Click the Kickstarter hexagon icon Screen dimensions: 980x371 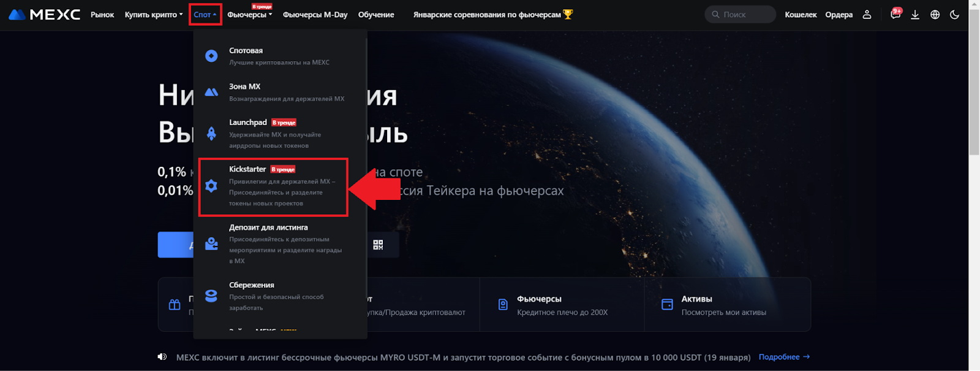[211, 186]
